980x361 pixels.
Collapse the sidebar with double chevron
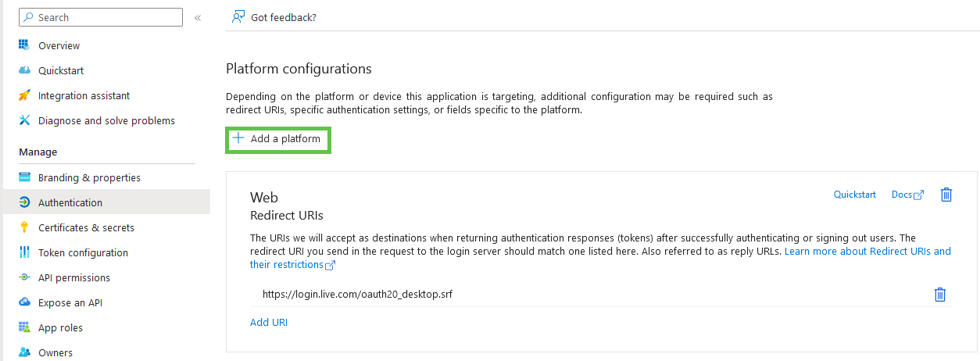tap(198, 17)
